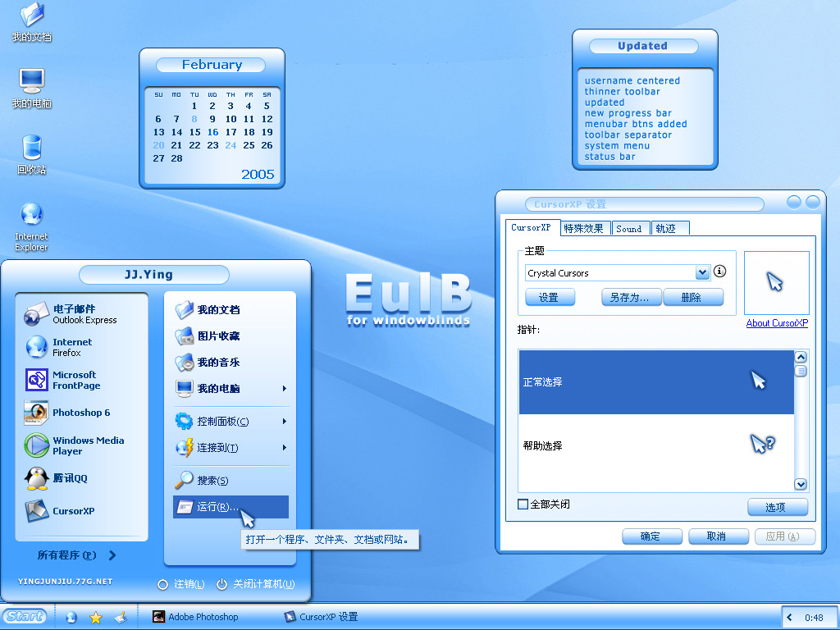
Task: Open the 我的电脑 desktop icon
Action: 32,89
